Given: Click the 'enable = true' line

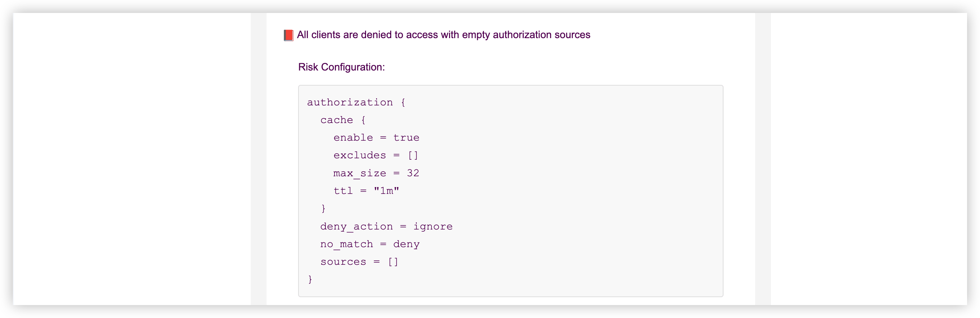Looking at the screenshot, I should point(376,137).
